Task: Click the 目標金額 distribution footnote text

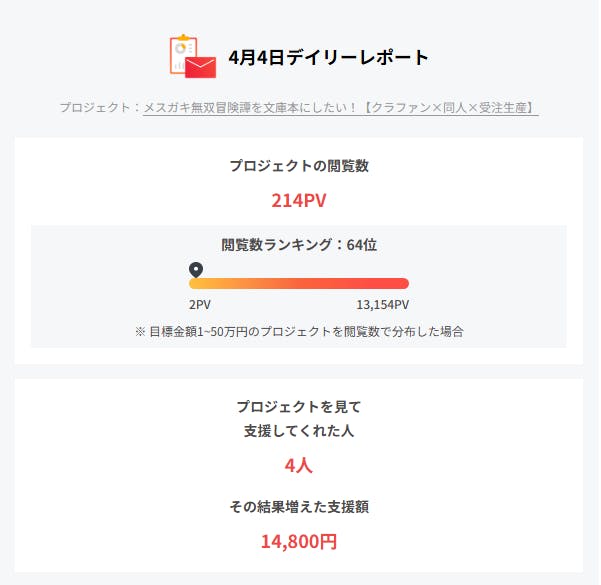Action: pyautogui.click(x=299, y=330)
